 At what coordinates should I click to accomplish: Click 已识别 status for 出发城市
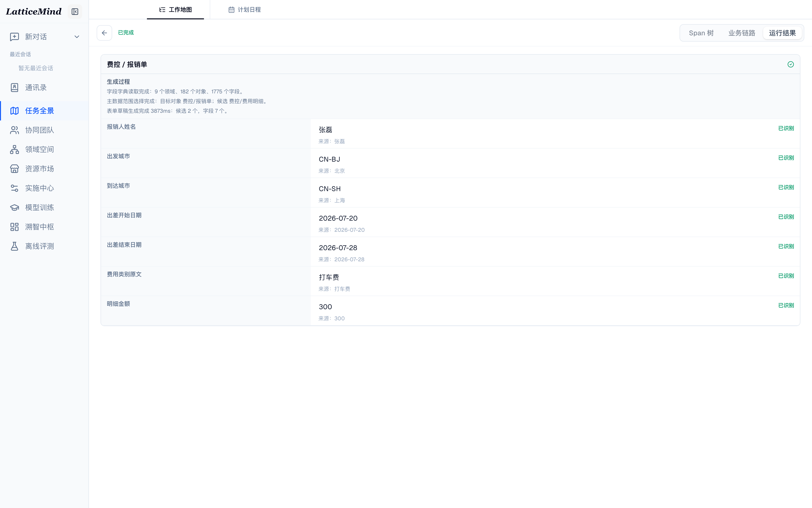point(786,158)
